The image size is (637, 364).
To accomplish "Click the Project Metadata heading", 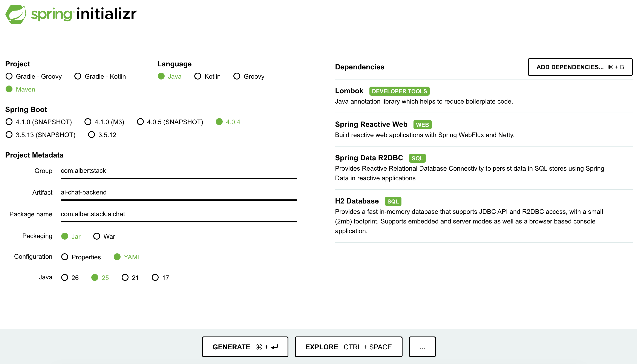I will point(34,155).
